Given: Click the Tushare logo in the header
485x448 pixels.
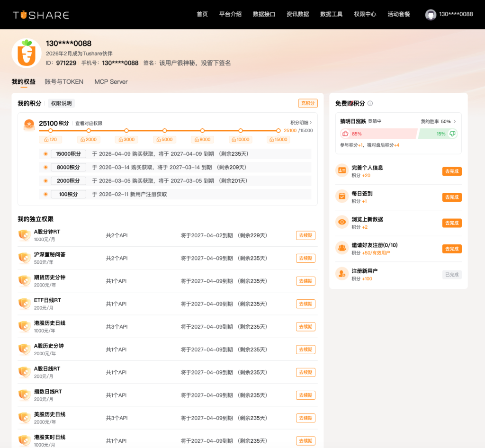Looking at the screenshot, I should click(41, 15).
